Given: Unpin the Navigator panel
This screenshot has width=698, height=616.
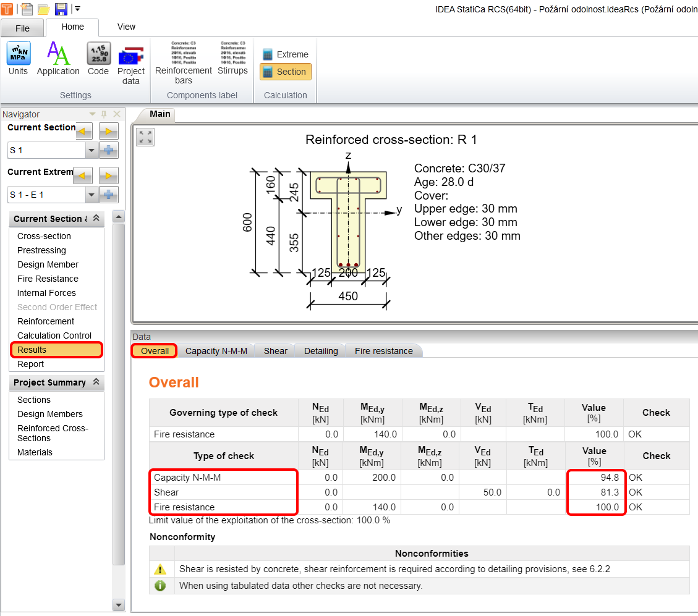Looking at the screenshot, I should [104, 114].
